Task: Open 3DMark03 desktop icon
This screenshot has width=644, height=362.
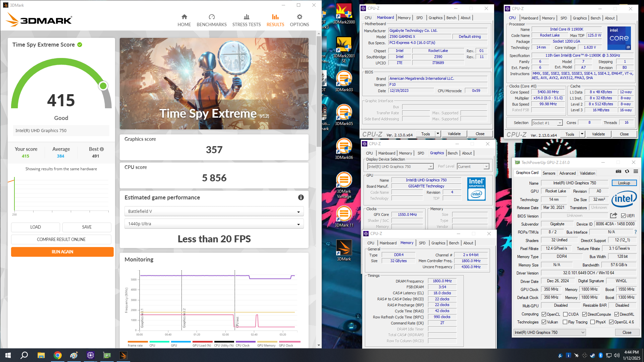Action: [x=344, y=81]
